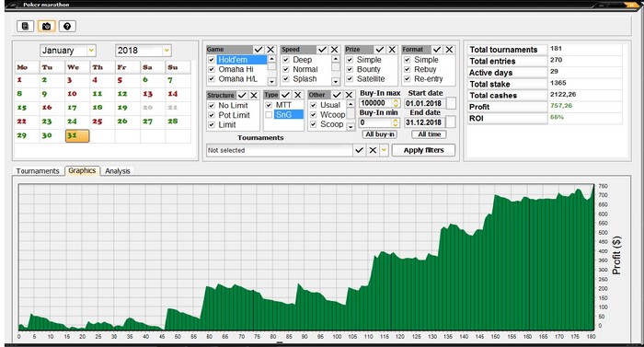644x347 pixels.
Task: Select day 24 in the calendar
Action: 73,121
